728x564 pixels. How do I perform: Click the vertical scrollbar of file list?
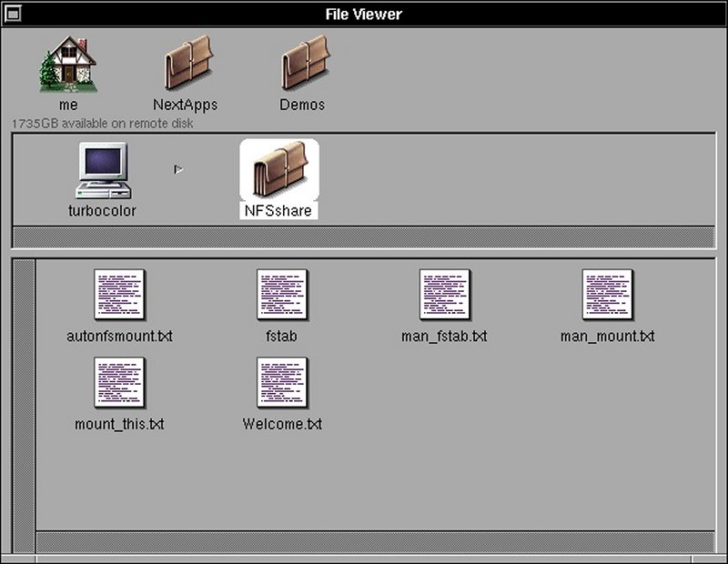tap(25, 400)
